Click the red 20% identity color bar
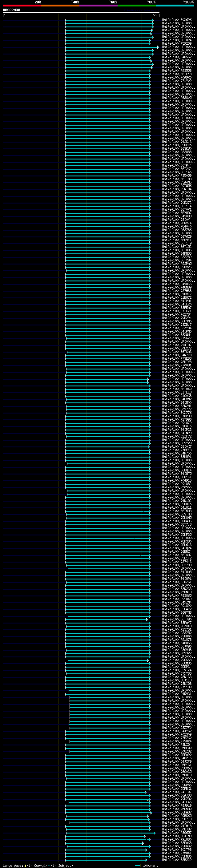Viewport: 197px width, 868px height. click(22, 6)
